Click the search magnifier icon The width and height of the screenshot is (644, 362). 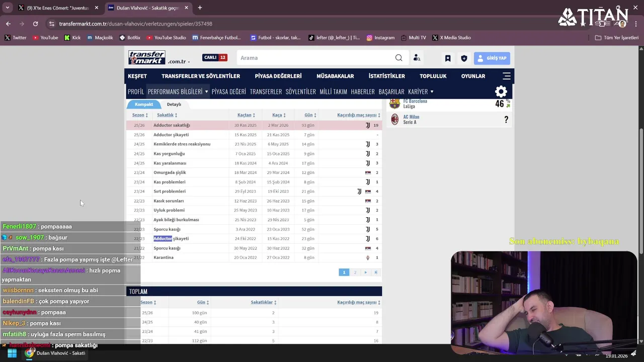(398, 58)
